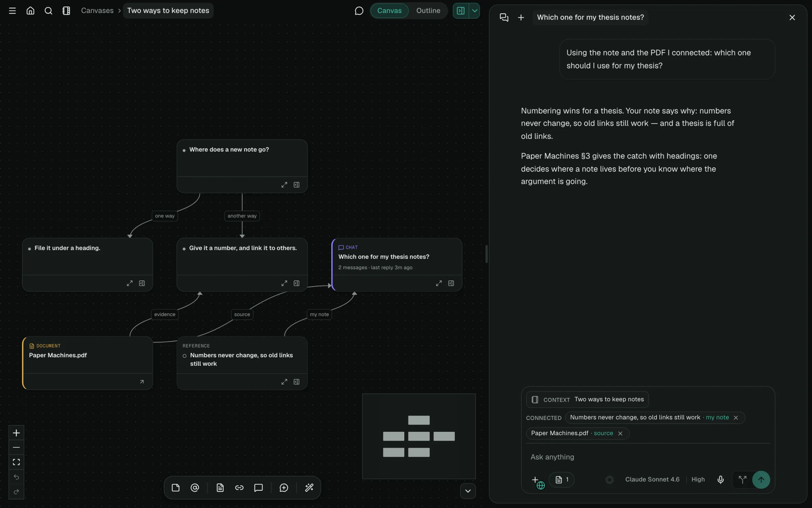Click the canvas minimap
Image resolution: width=812 pixels, height=508 pixels.
click(419, 436)
